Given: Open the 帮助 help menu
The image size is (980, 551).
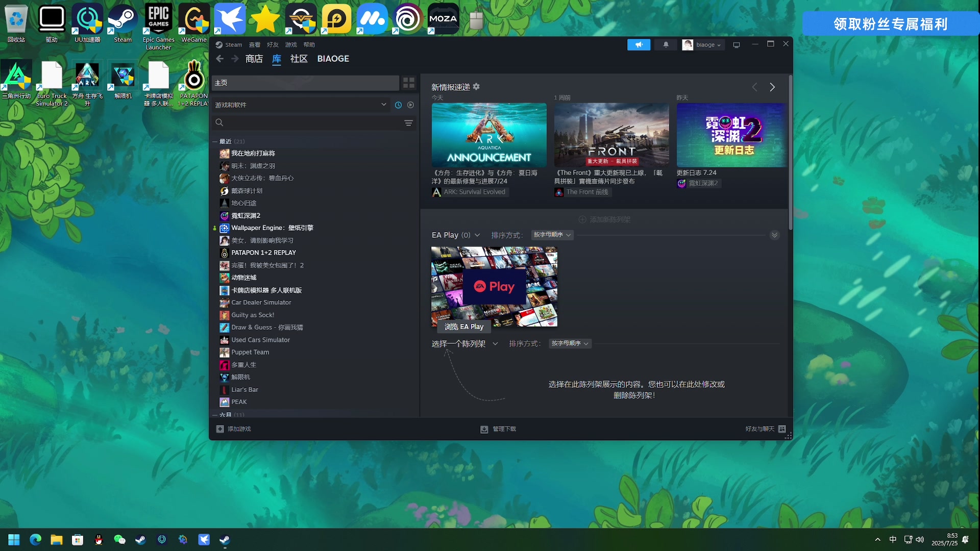Looking at the screenshot, I should pos(309,45).
